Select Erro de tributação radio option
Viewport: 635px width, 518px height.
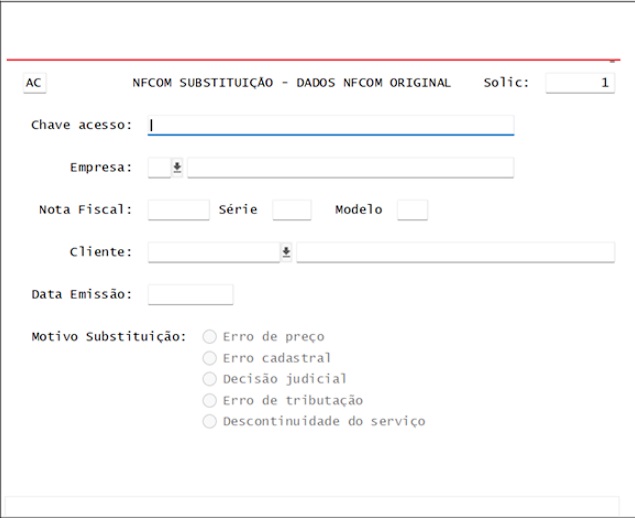tap(209, 401)
